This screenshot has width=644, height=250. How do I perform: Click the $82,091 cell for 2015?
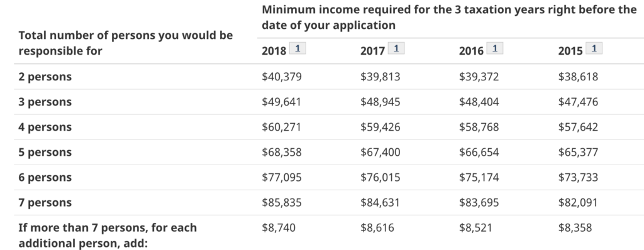point(578,202)
